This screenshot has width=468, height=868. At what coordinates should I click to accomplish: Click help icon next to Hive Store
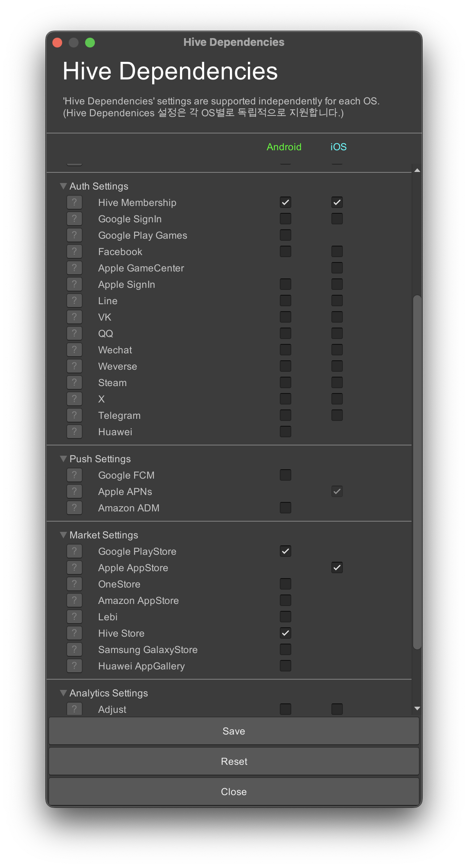tap(74, 633)
